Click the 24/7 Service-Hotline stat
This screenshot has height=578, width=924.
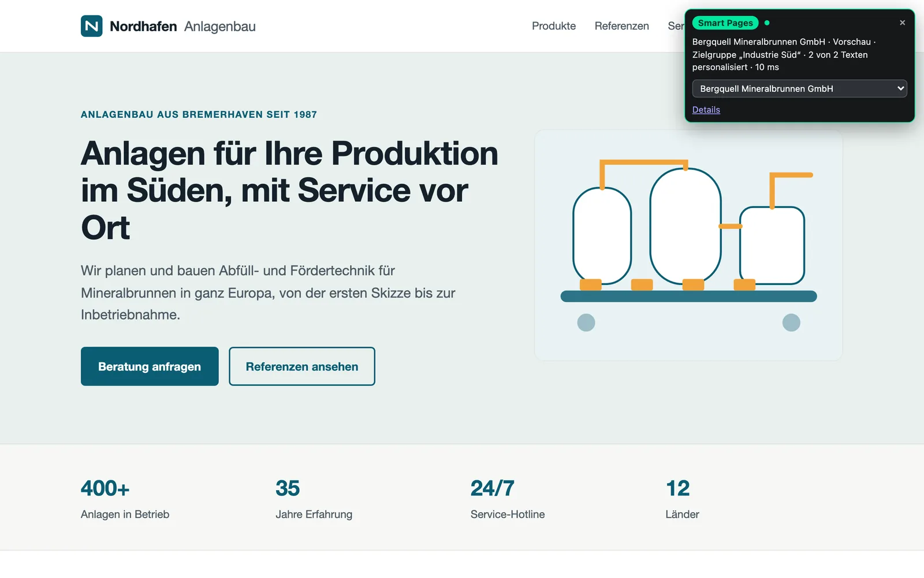pyautogui.click(x=508, y=498)
